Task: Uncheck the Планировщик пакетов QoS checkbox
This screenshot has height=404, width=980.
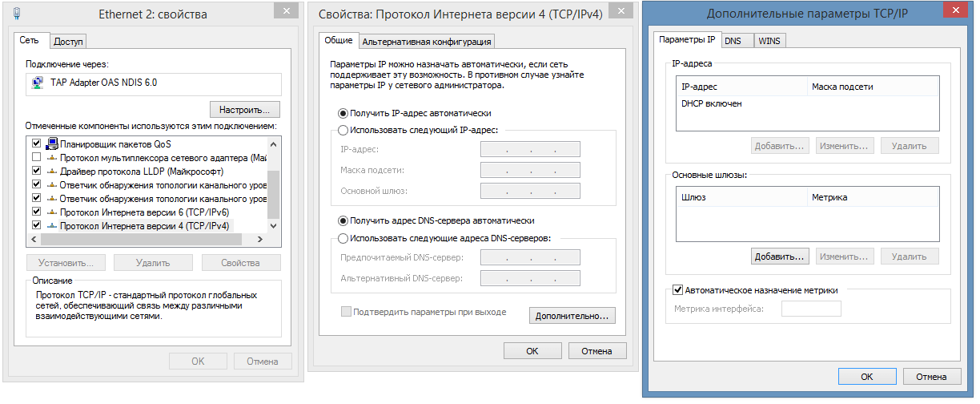Action: (36, 144)
